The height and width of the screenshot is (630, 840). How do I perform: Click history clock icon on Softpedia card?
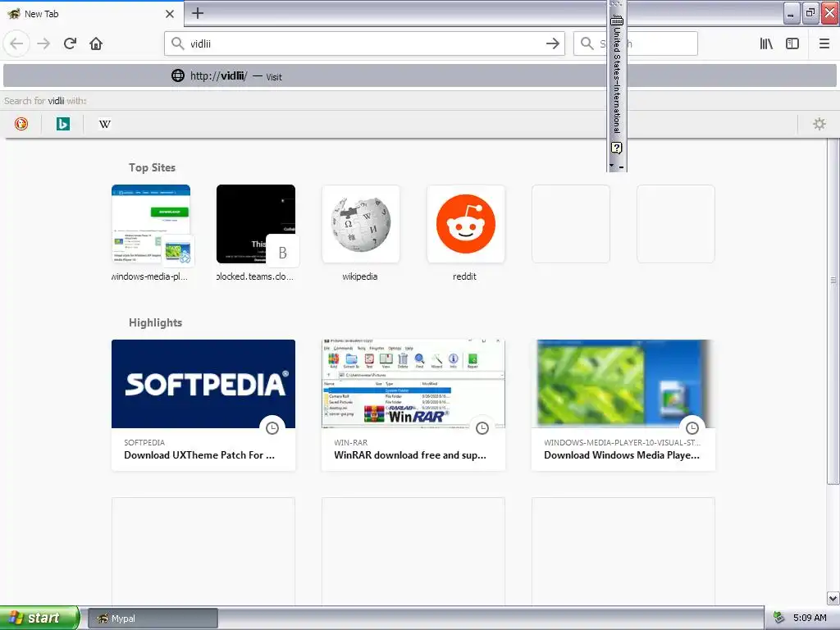272,428
